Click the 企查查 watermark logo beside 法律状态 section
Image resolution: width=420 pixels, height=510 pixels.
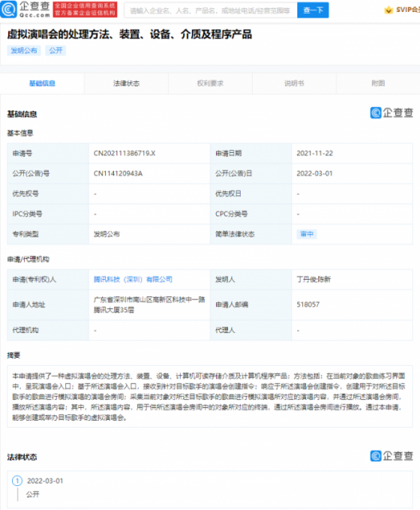click(x=391, y=456)
